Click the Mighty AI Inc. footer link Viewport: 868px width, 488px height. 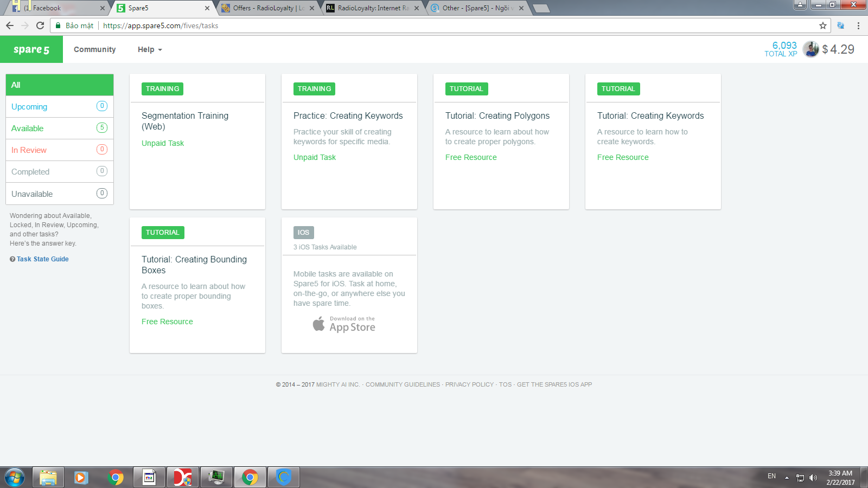[x=338, y=384]
